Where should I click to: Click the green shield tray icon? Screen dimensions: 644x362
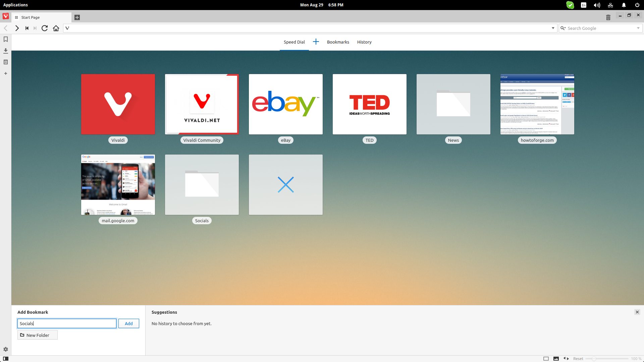[570, 5]
